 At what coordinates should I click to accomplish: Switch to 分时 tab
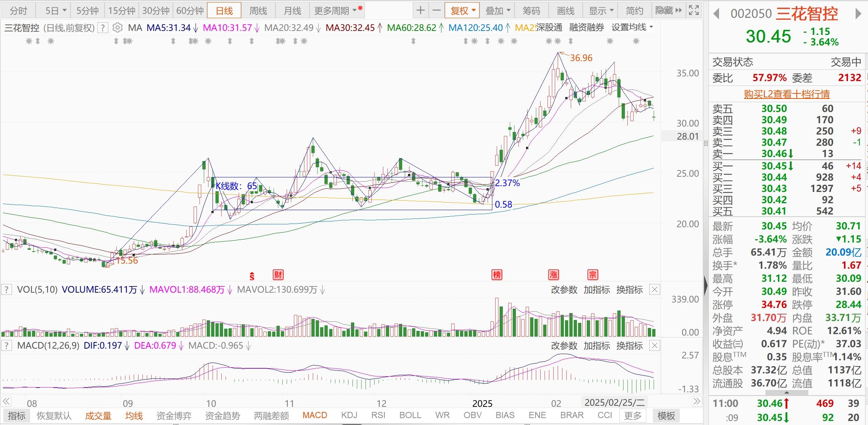point(19,11)
